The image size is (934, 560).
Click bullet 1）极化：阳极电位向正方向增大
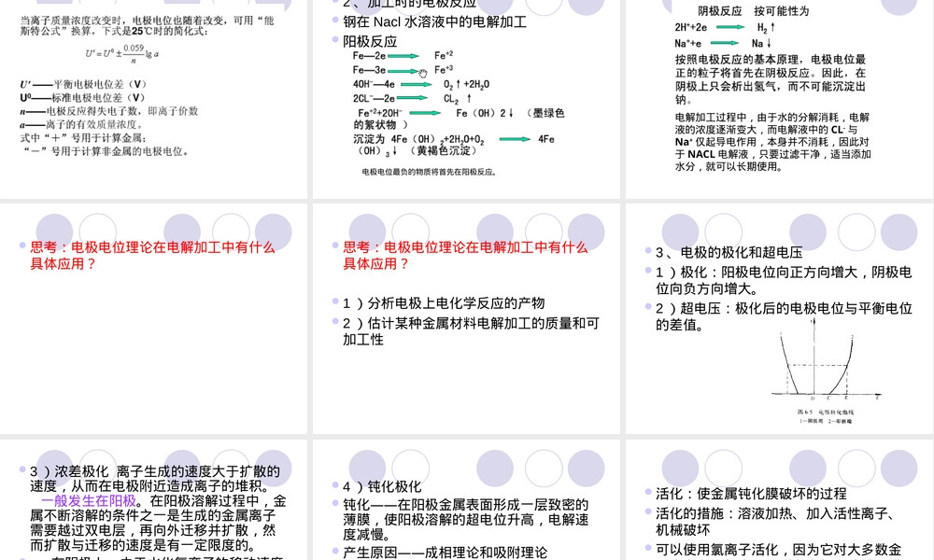784,280
